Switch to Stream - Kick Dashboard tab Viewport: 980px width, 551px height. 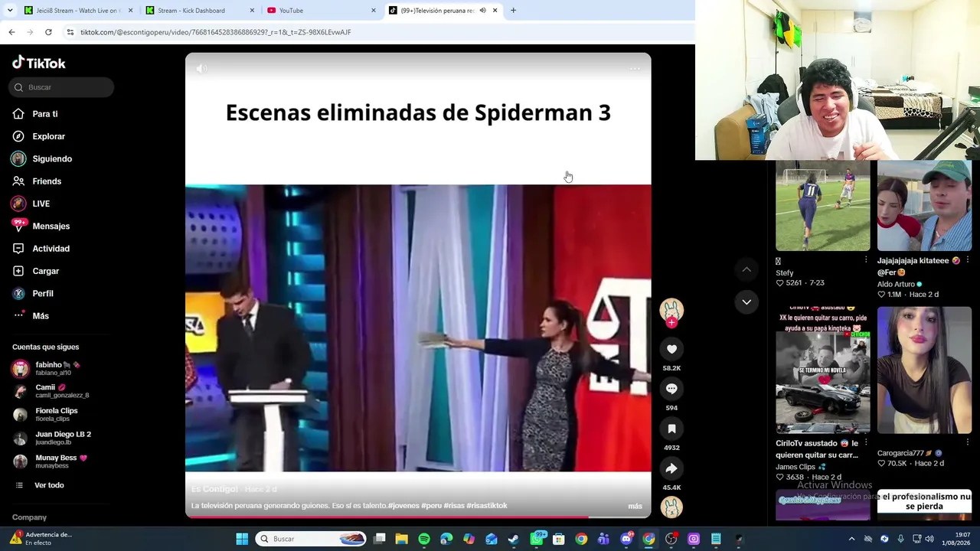point(198,10)
